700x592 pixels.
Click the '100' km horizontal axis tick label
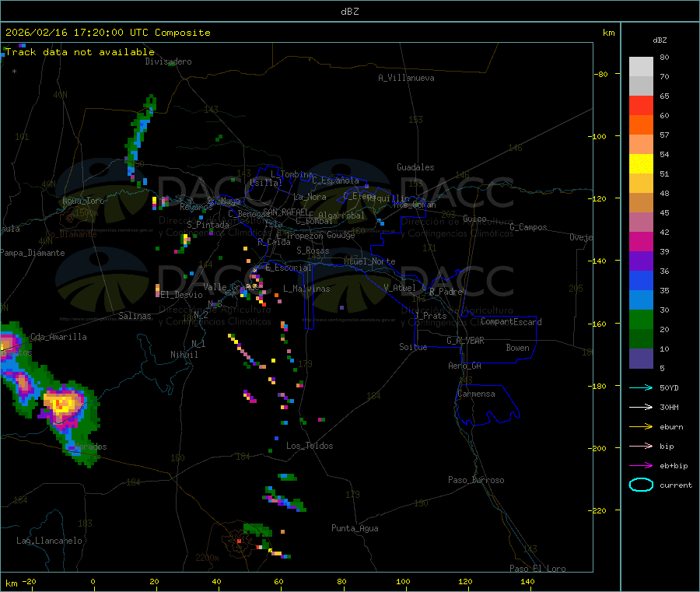point(403,581)
